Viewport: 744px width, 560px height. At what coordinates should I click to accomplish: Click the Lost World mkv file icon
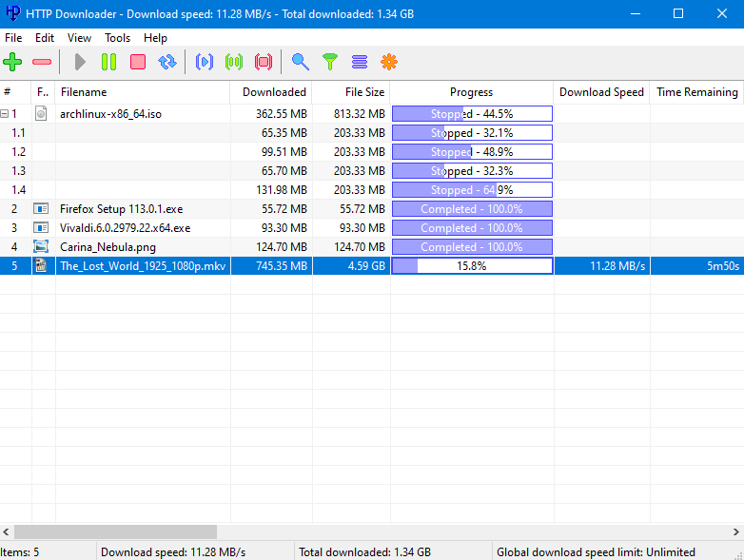[x=41, y=265]
